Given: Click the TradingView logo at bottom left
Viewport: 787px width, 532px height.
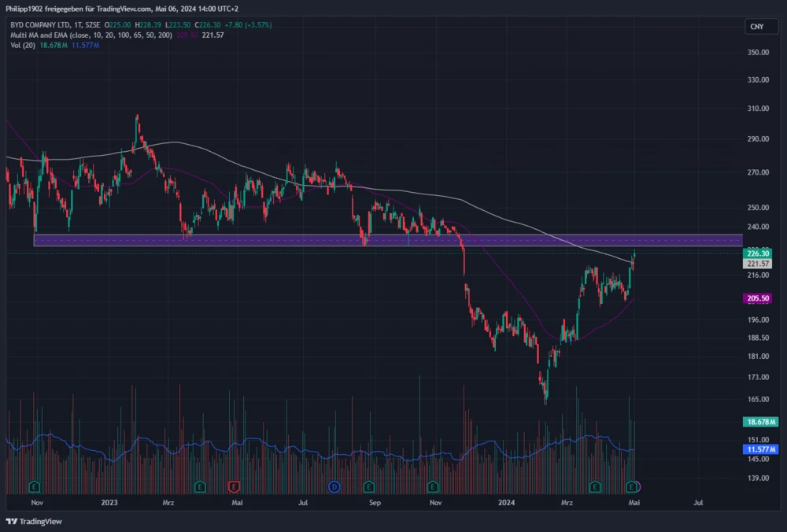Looking at the screenshot, I should (34, 521).
